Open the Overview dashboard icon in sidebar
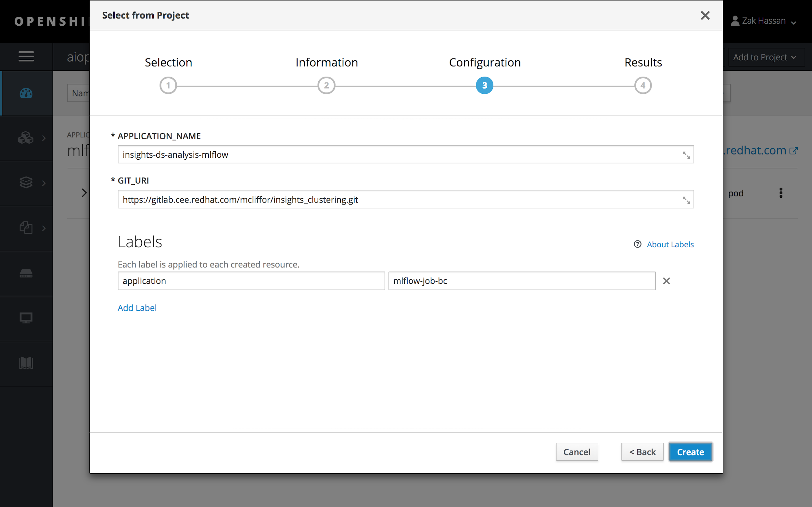 26,93
